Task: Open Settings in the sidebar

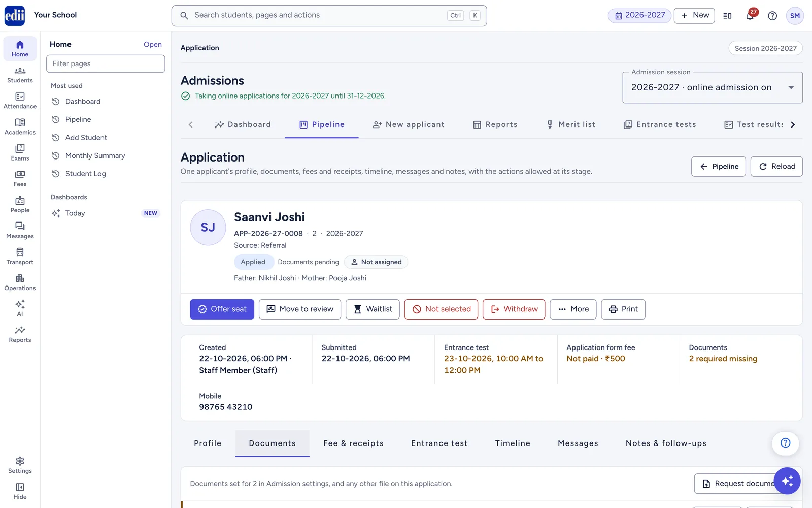Action: tap(20, 465)
